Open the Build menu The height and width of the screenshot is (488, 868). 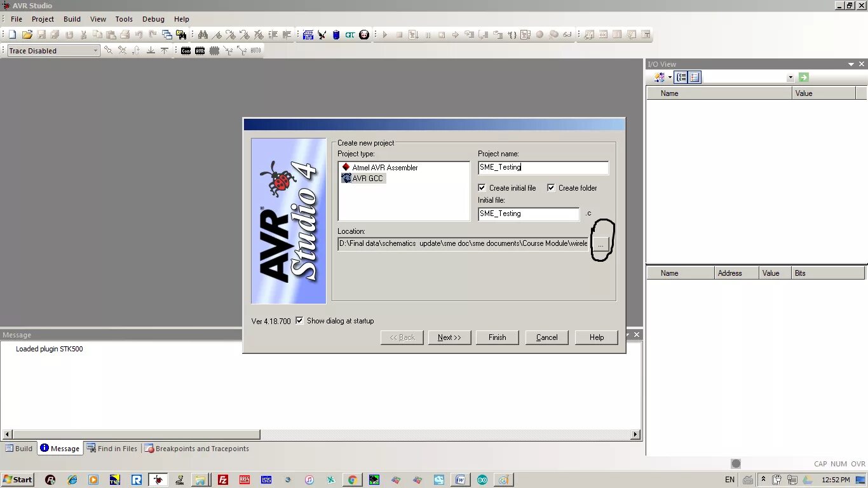[x=72, y=19]
